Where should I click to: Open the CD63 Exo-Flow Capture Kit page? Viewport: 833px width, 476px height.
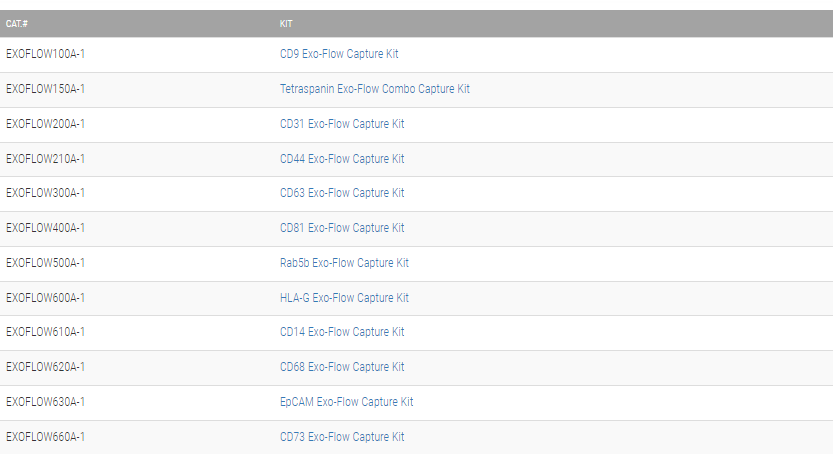[342, 193]
